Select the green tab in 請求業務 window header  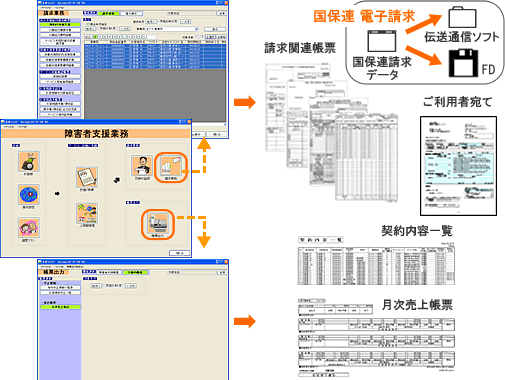108,13
